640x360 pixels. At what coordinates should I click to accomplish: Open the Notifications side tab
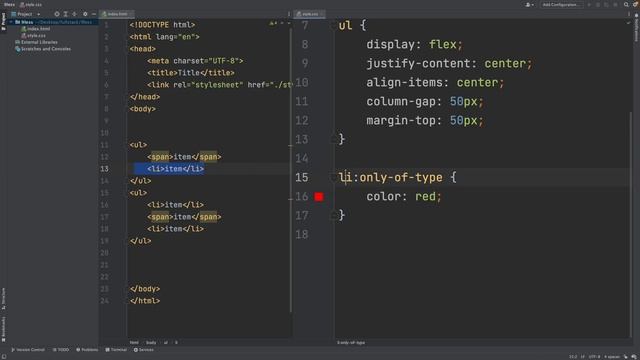click(636, 29)
